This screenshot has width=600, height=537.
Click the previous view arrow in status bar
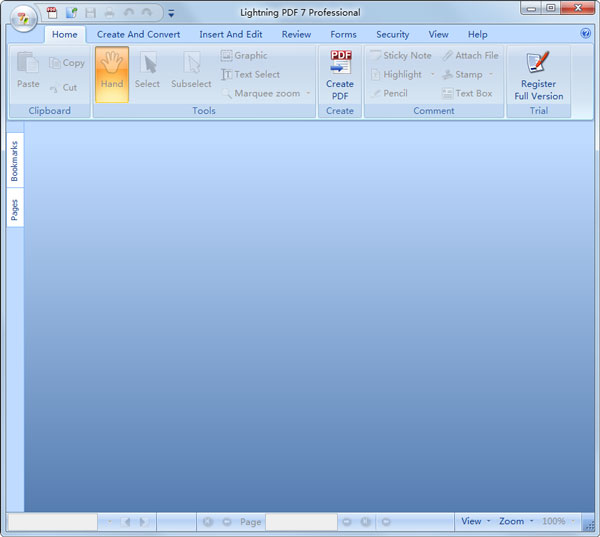tap(126, 522)
